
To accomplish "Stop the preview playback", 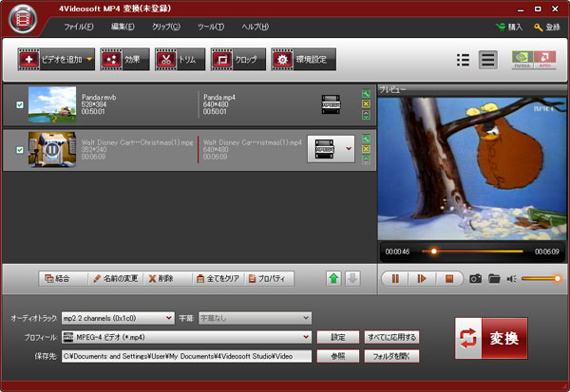I will 449,279.
